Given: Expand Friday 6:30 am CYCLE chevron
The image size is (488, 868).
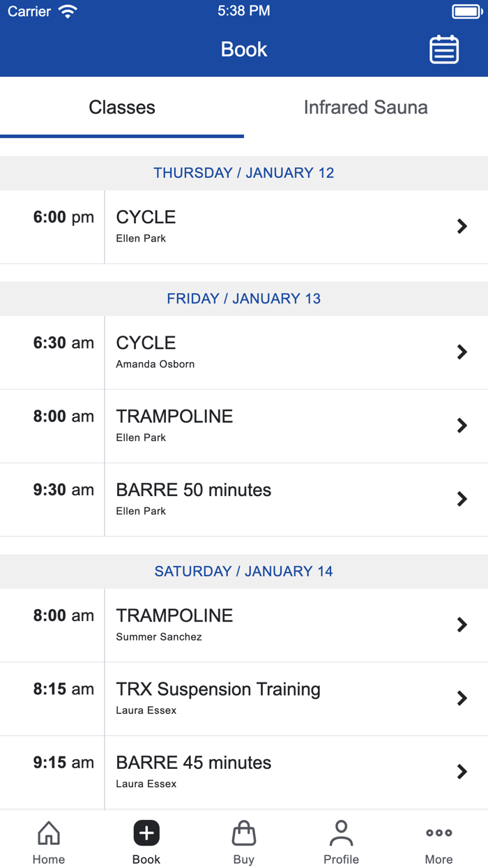Looking at the screenshot, I should (462, 352).
